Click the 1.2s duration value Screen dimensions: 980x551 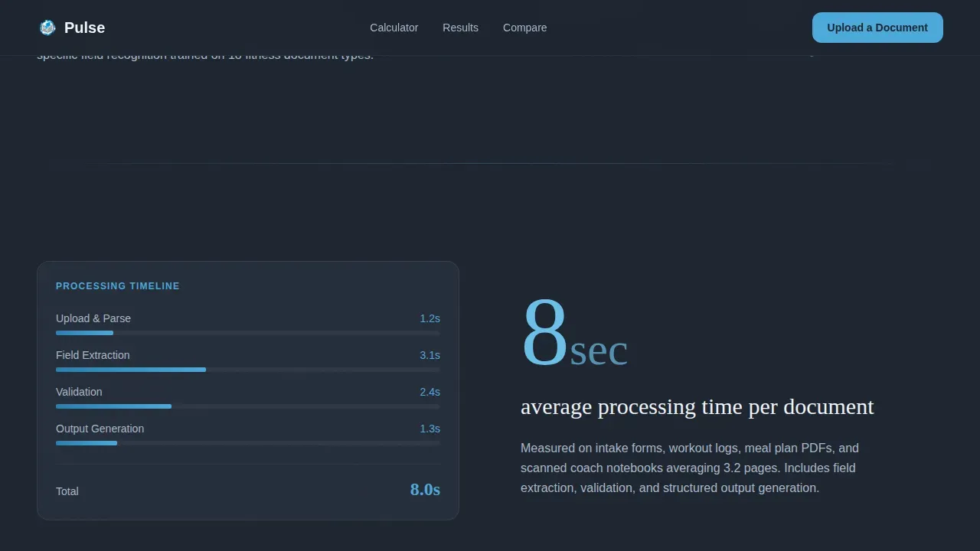[x=430, y=318]
